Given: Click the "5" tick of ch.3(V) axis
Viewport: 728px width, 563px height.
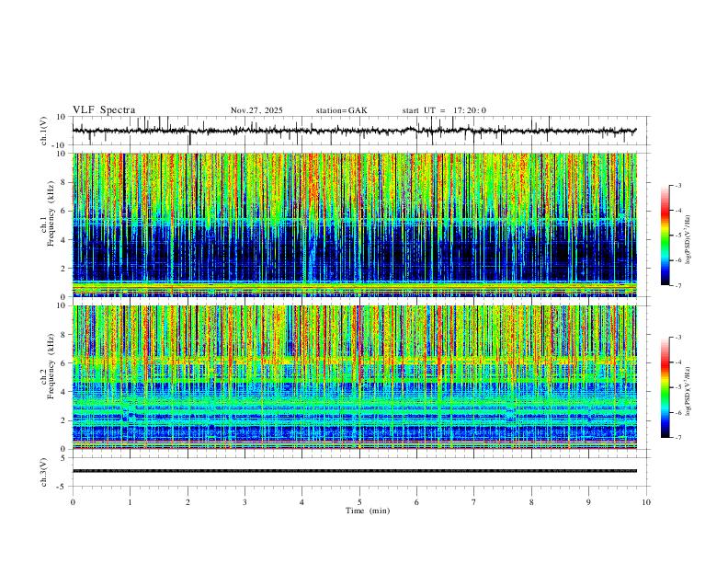Looking at the screenshot, I should pyautogui.click(x=64, y=458).
